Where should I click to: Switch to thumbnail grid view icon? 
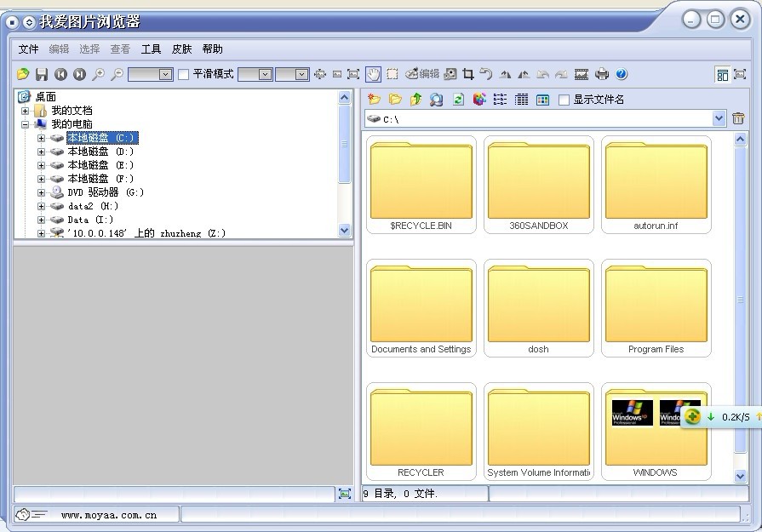(543, 100)
